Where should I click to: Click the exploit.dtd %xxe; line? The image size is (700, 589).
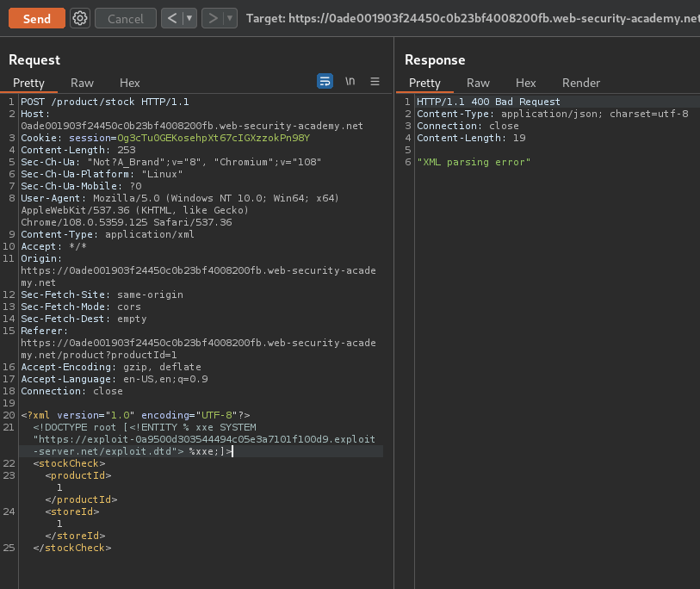click(x=133, y=451)
